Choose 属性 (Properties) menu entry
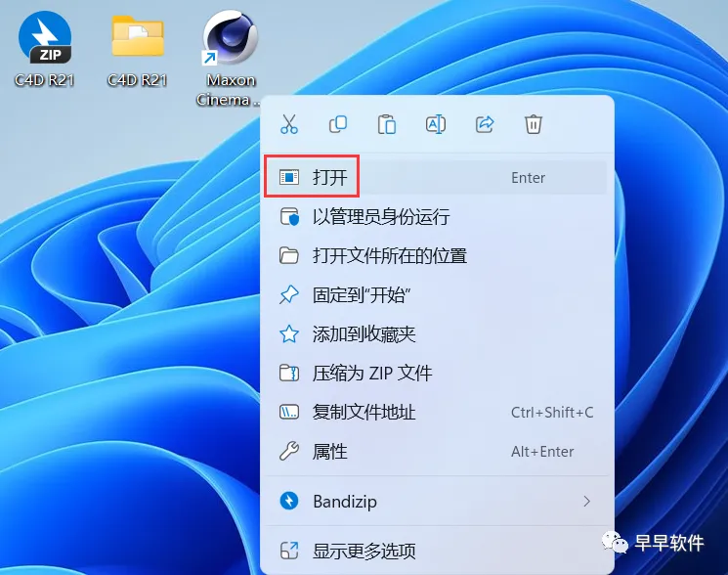The width and height of the screenshot is (728, 575). 437,452
